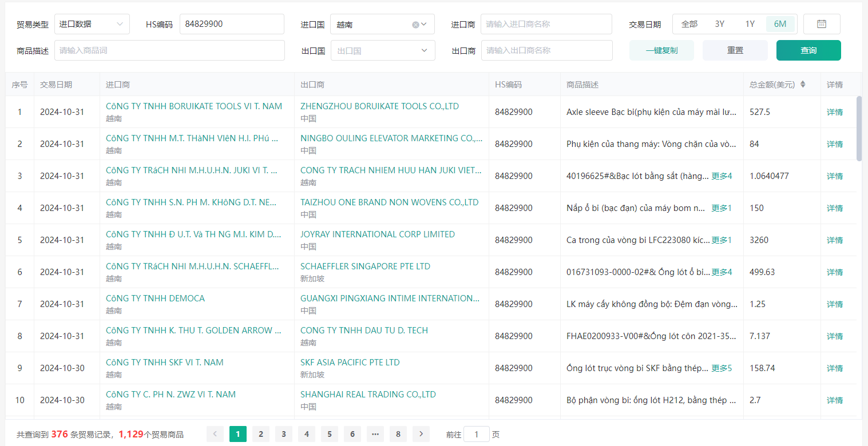Expand 更多5 in row 9 description
The image size is (868, 446).
[x=722, y=368]
